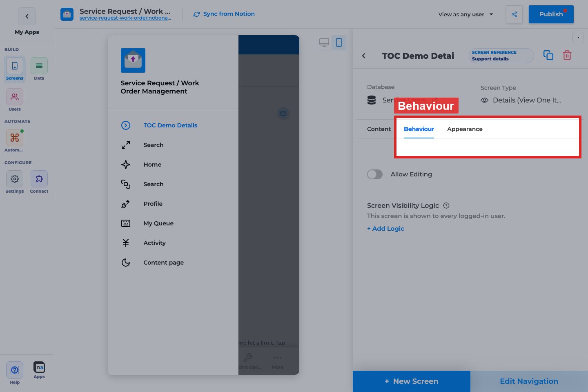Image resolution: width=588 pixels, height=392 pixels.
Task: Click the app logo in header
Action: 67,14
